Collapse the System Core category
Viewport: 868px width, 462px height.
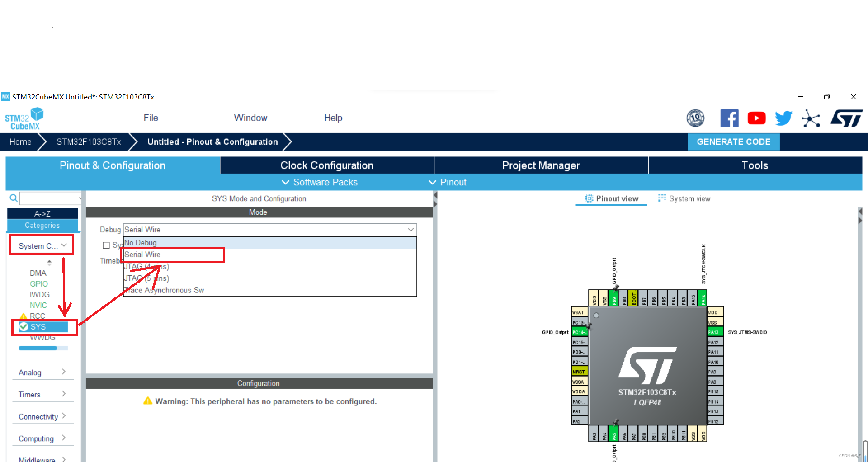point(42,245)
